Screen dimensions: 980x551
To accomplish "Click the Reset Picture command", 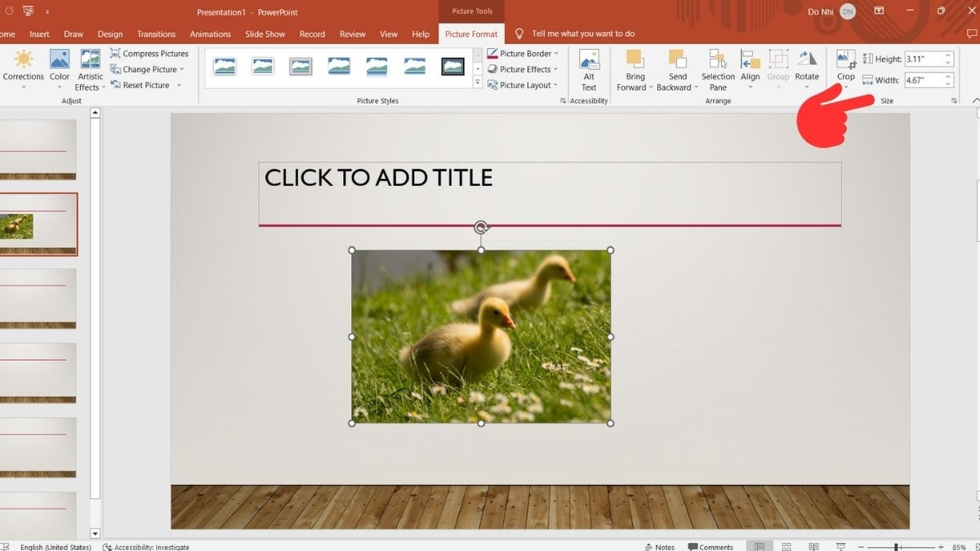I will click(145, 85).
